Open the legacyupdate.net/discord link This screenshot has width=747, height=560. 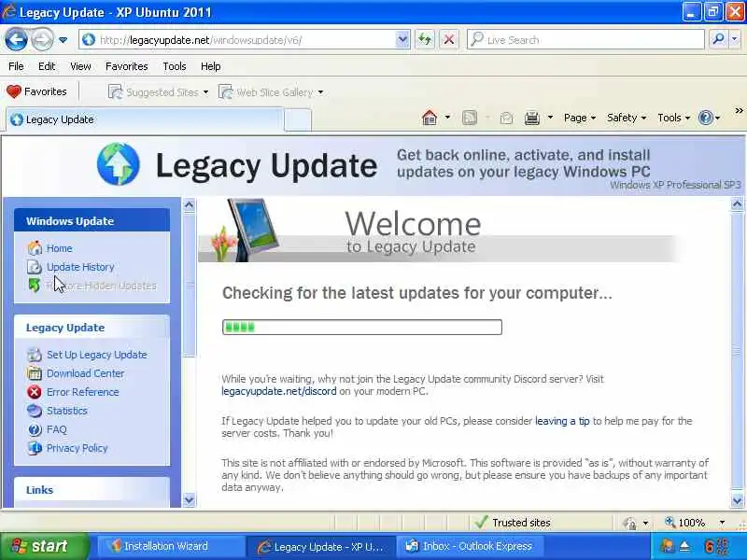(x=278, y=391)
